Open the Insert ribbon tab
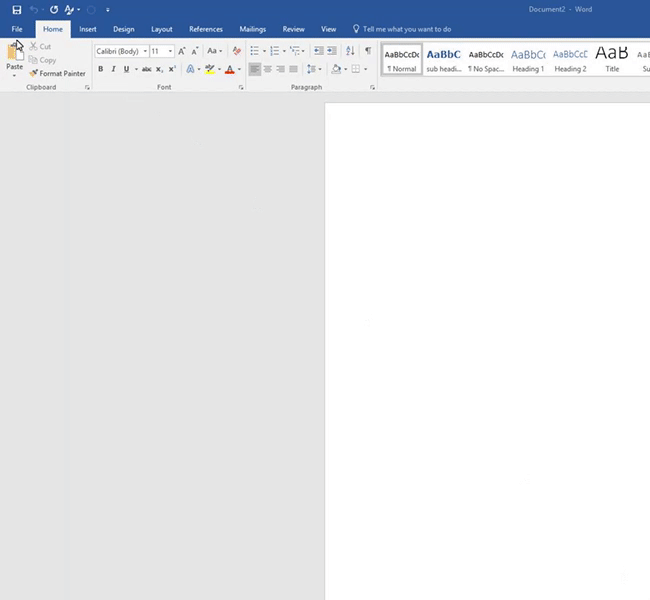650x600 pixels. [x=88, y=29]
